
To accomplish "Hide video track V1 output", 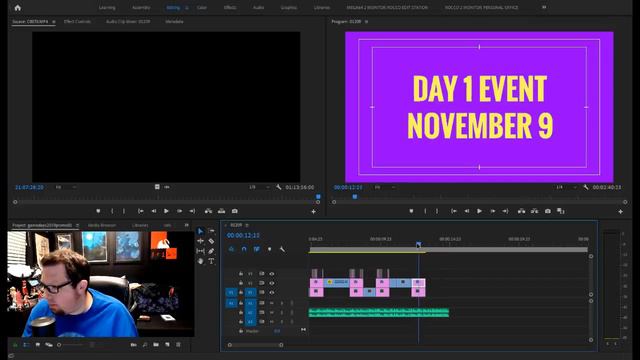I will 271,293.
